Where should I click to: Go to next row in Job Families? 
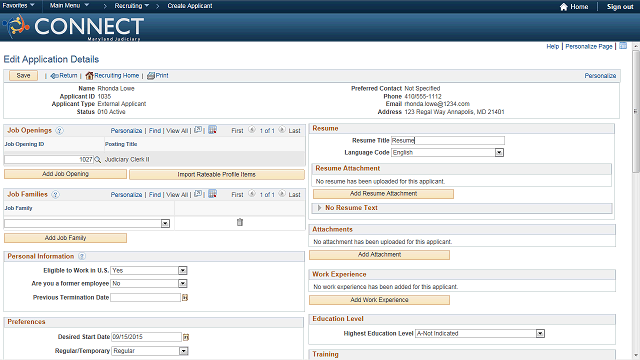point(282,194)
